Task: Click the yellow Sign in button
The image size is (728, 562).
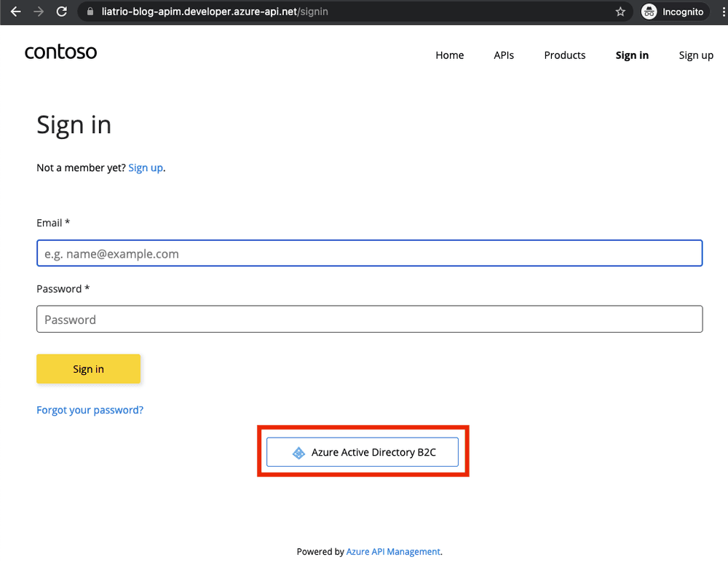Action: (x=88, y=369)
